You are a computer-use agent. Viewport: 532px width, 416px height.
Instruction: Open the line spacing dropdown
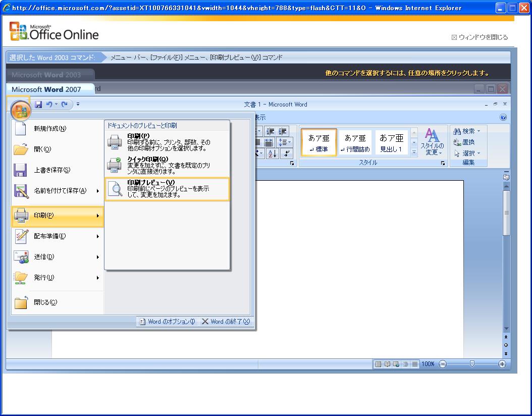[285, 142]
